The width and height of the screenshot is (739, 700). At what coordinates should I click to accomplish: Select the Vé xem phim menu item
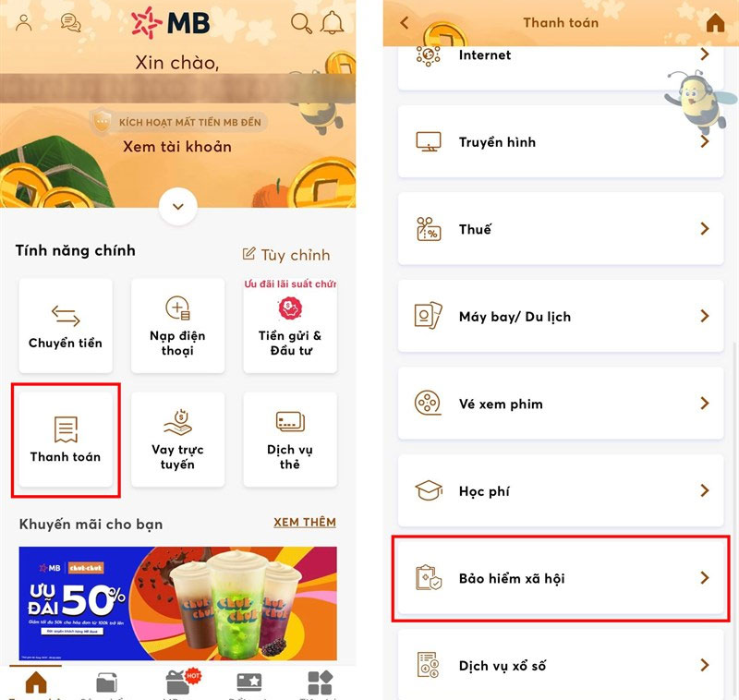point(561,404)
